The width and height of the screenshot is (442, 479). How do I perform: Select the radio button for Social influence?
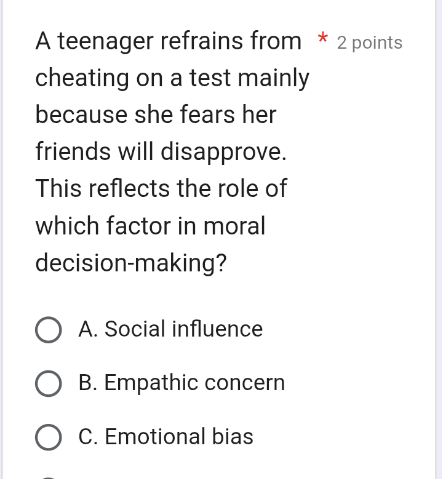(48, 330)
